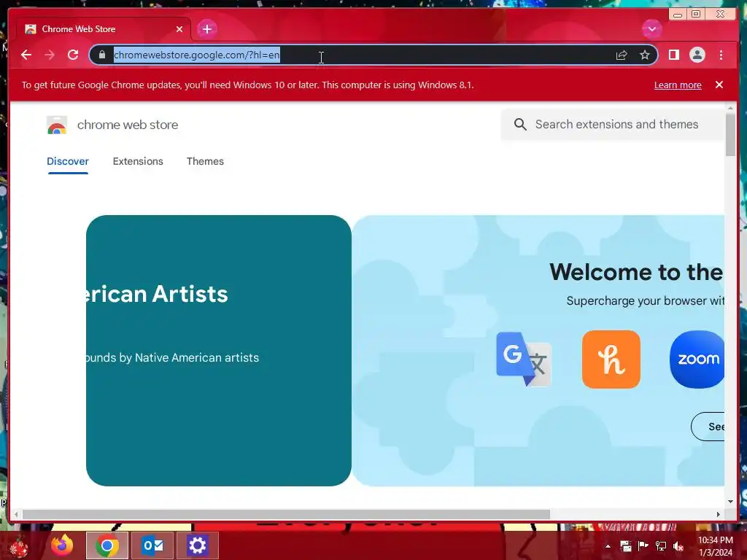
Task: Open the taskbar clock showing 10:34 PM
Action: click(x=715, y=546)
